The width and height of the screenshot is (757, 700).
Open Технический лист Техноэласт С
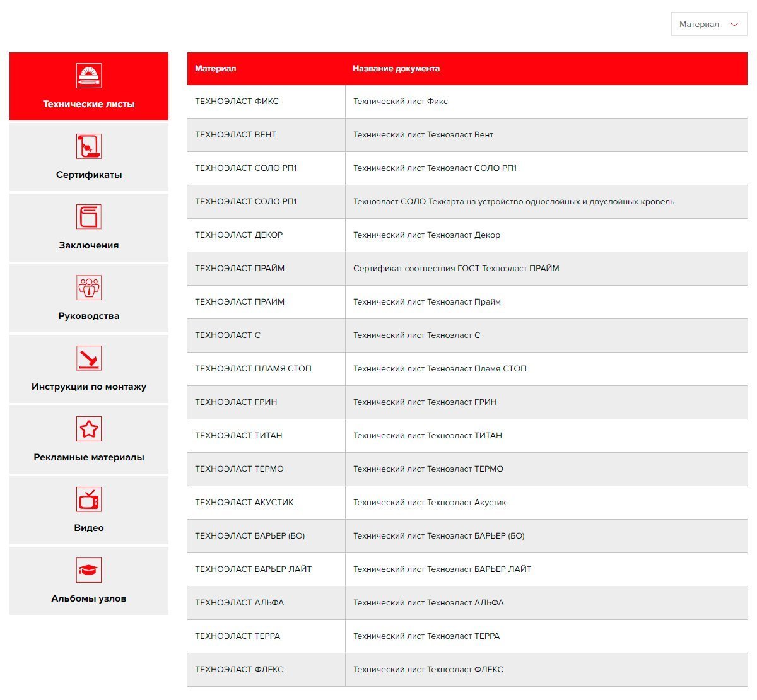point(416,335)
